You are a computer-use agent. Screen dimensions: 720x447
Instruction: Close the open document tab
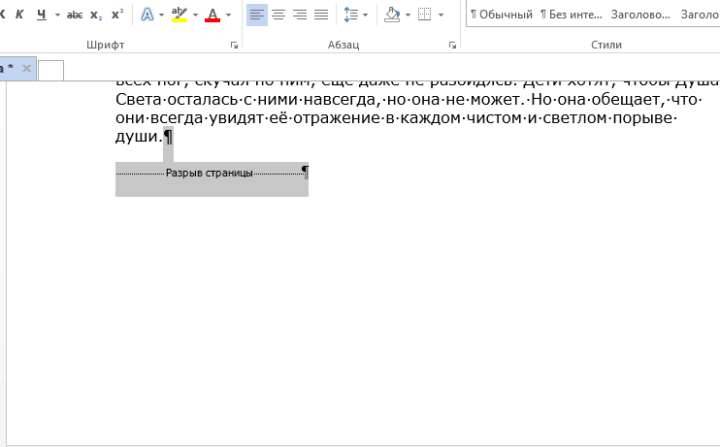pos(27,68)
